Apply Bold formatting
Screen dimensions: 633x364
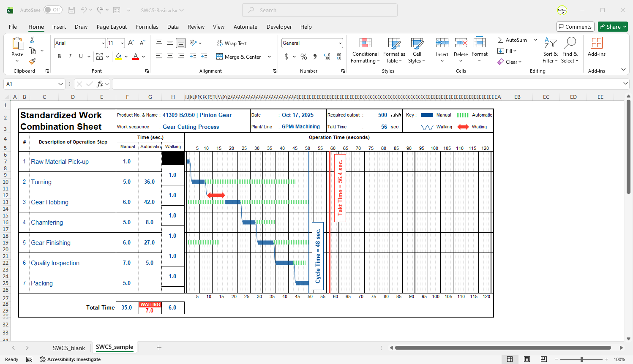pyautogui.click(x=59, y=57)
